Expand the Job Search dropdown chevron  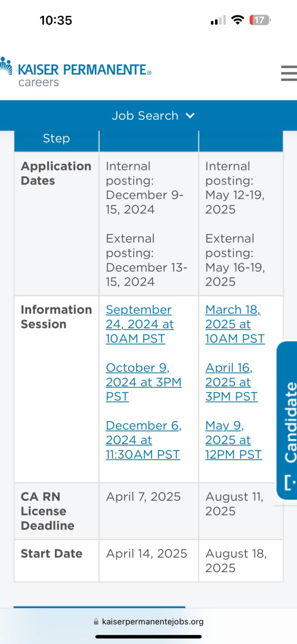[190, 116]
